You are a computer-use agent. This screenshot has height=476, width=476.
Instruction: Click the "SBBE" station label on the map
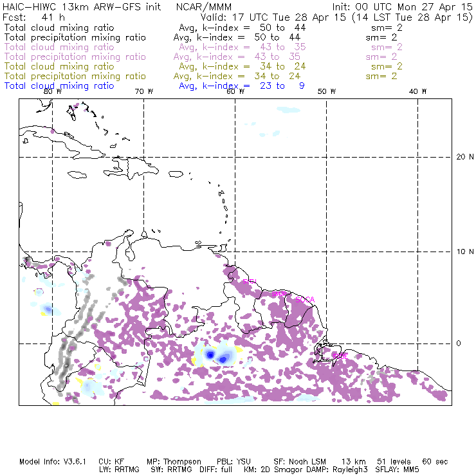340,356
